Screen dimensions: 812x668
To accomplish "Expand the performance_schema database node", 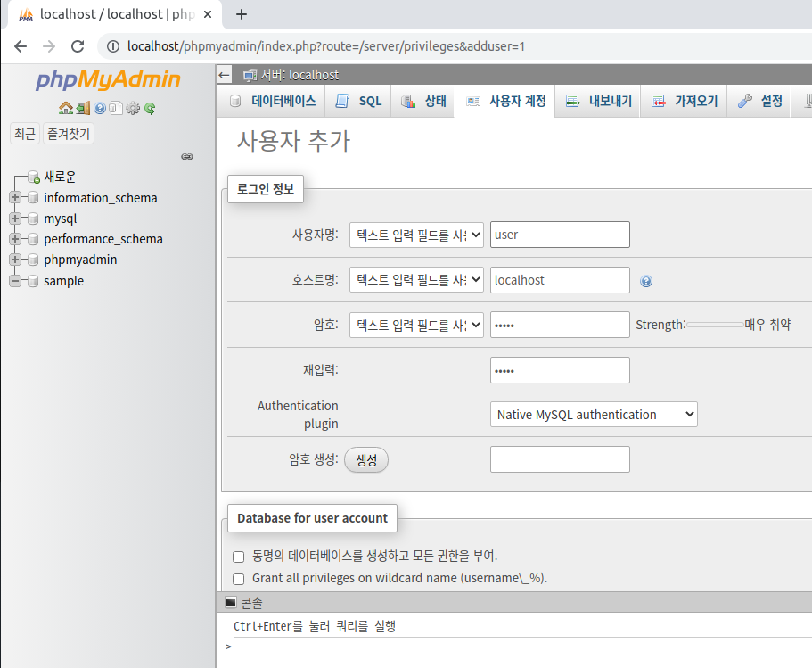I will point(15,239).
